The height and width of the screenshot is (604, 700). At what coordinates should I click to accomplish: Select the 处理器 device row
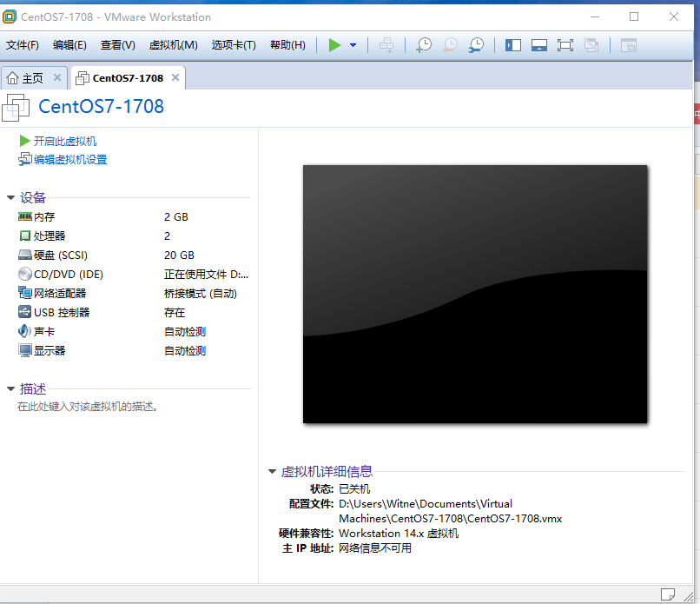point(133,236)
